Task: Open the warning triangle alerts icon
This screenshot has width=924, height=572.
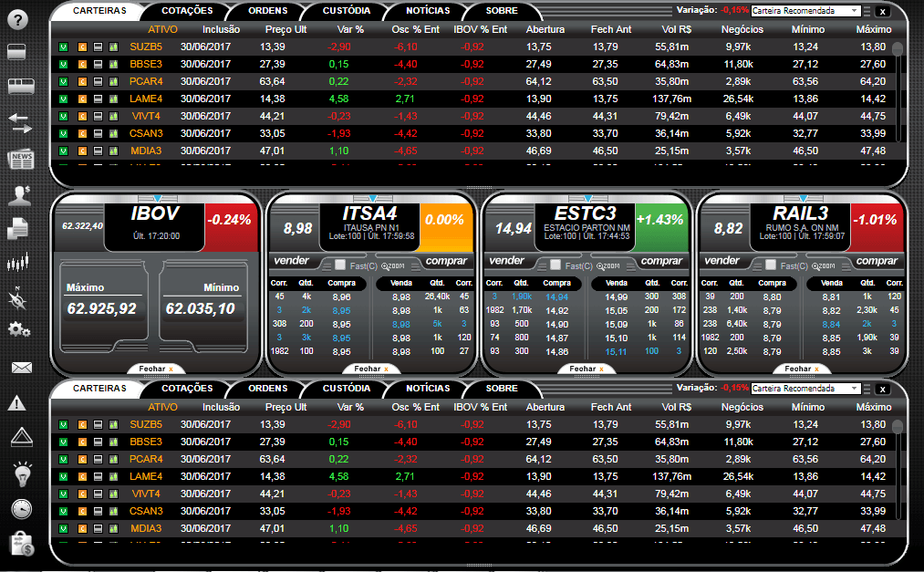Action: tap(17, 402)
